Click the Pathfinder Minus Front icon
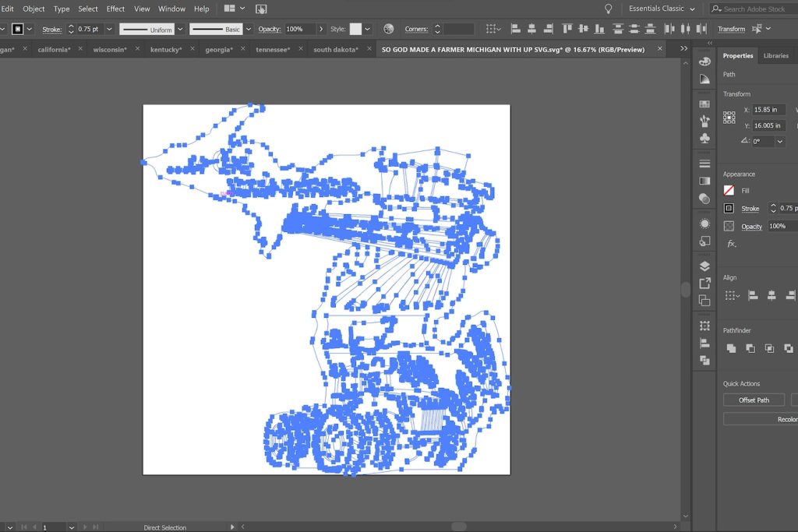 click(x=750, y=348)
